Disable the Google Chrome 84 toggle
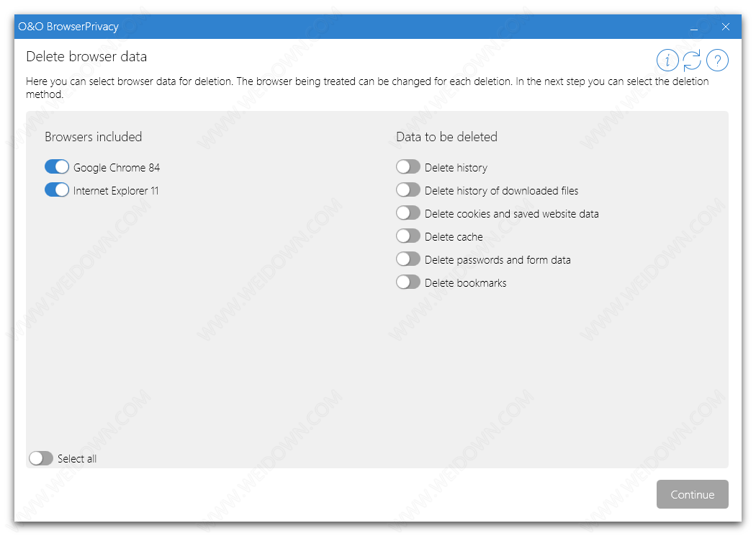The image size is (756, 536). [57, 167]
